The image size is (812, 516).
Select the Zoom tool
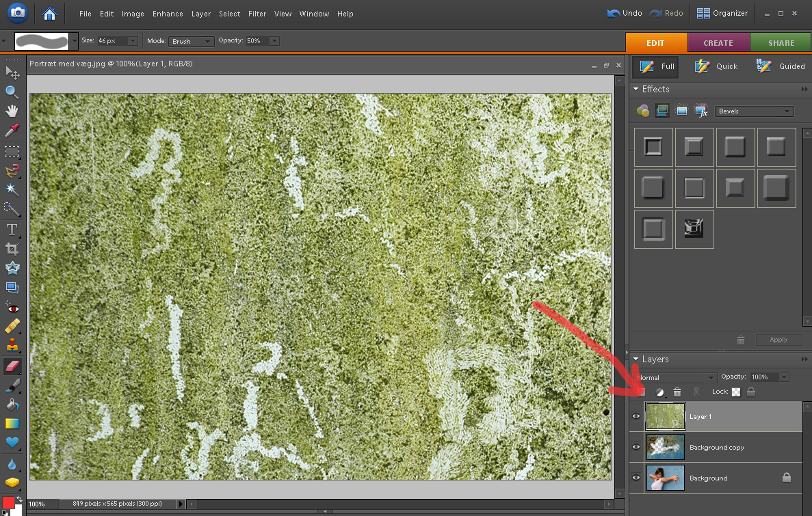click(x=12, y=92)
